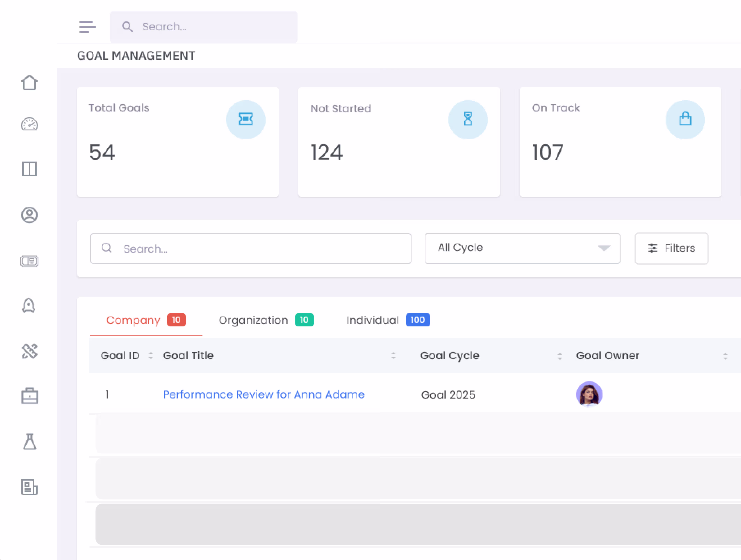Expand the All Cycle dropdown
The image size is (741, 560).
(522, 248)
